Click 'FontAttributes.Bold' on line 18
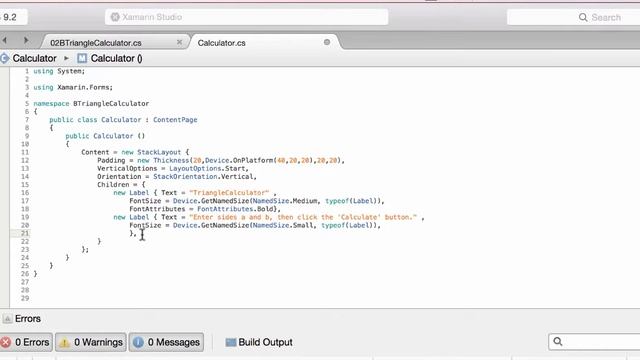This screenshot has height=360, width=640. coord(235,209)
